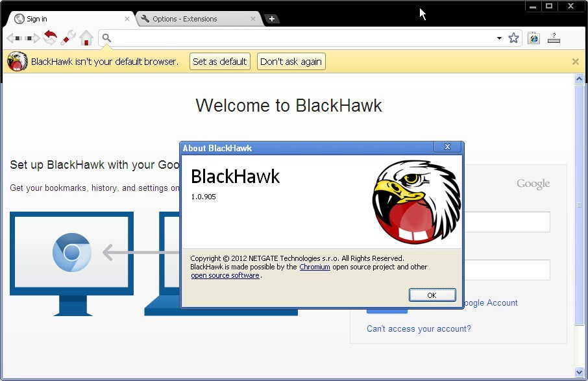This screenshot has height=381, width=588.
Task: Open the address bar dropdown arrow
Action: pos(499,38)
